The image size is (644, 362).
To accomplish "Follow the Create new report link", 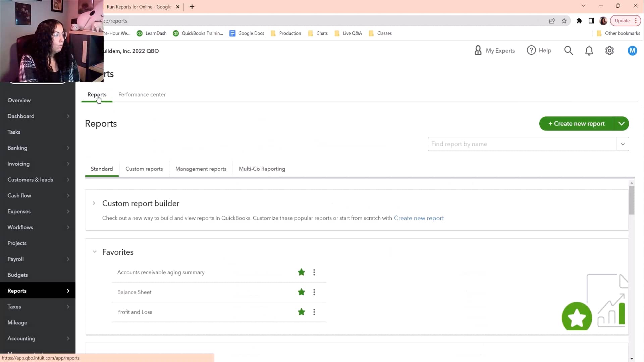I will click(419, 218).
